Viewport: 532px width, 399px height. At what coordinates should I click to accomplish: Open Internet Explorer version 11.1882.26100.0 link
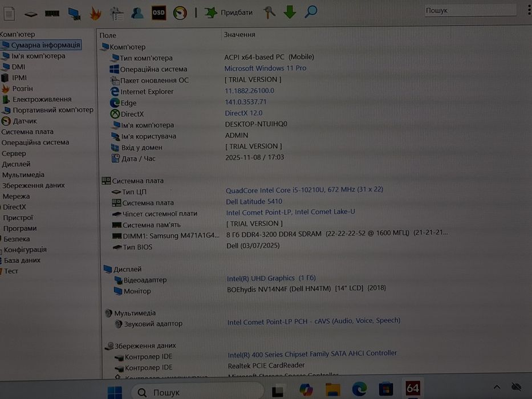coord(249,91)
